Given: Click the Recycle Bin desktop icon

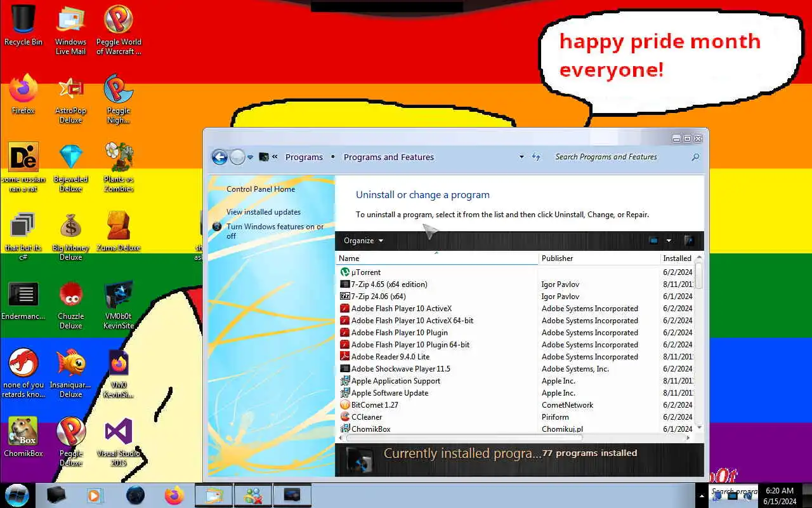Looking at the screenshot, I should tap(23, 27).
